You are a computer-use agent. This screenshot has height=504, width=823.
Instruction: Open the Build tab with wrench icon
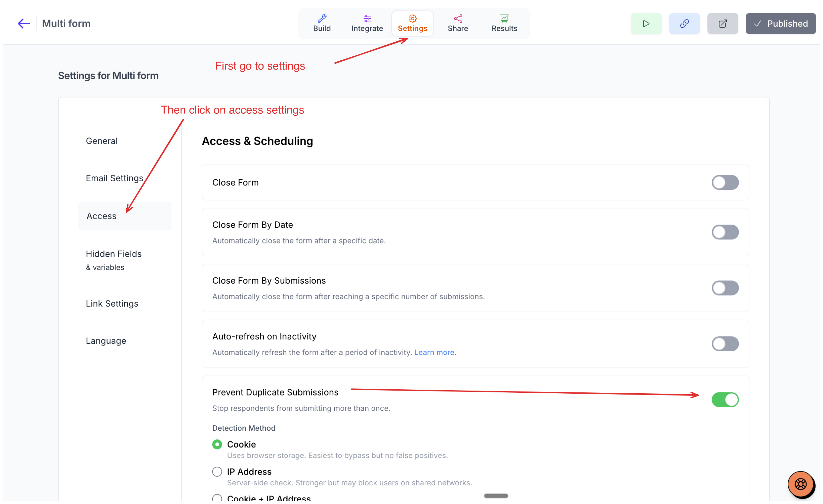pos(322,24)
